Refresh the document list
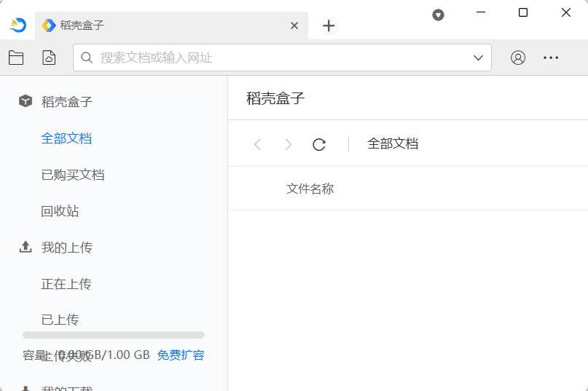Viewport: 588px width, 391px height. tap(319, 144)
